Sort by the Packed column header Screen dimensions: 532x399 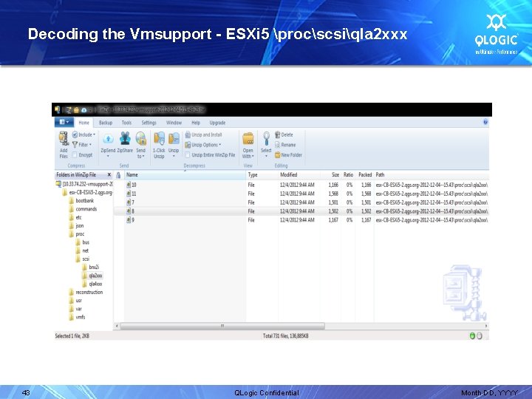[x=365, y=174]
